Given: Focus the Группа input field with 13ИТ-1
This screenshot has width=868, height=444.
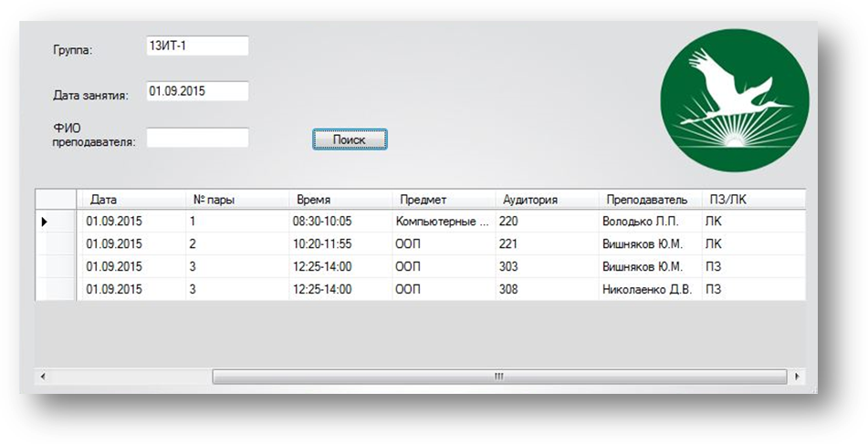Looking at the screenshot, I should 197,46.
